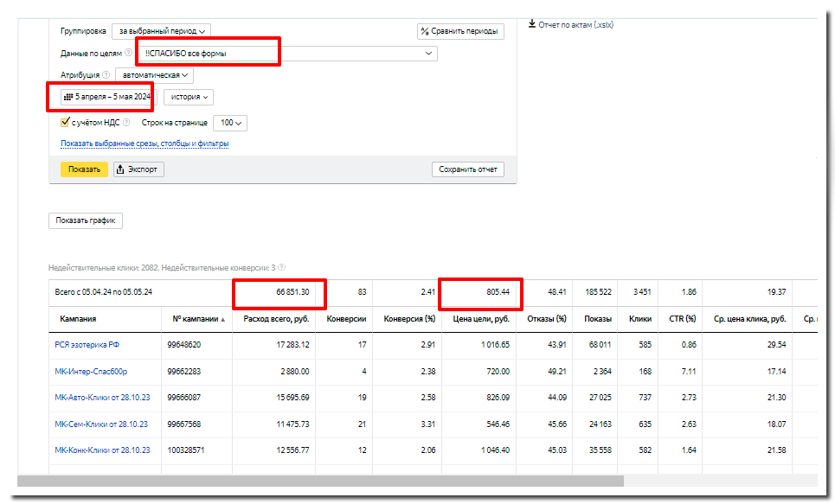This screenshot has width=835, height=504.
Task: Click Сравнить периоды button
Action: (x=459, y=31)
